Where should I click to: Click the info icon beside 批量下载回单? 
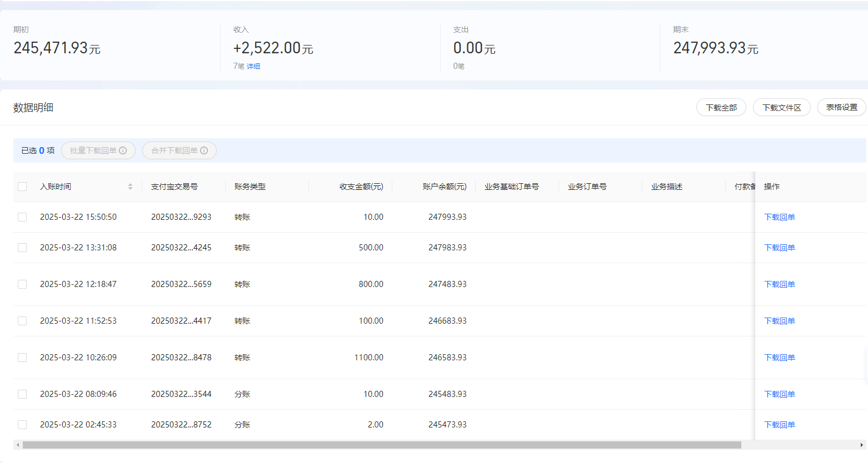tap(123, 150)
